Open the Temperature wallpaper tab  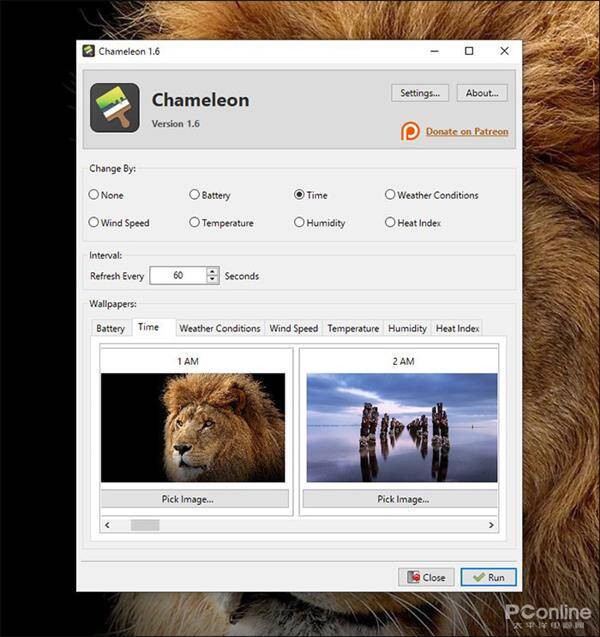tap(353, 328)
